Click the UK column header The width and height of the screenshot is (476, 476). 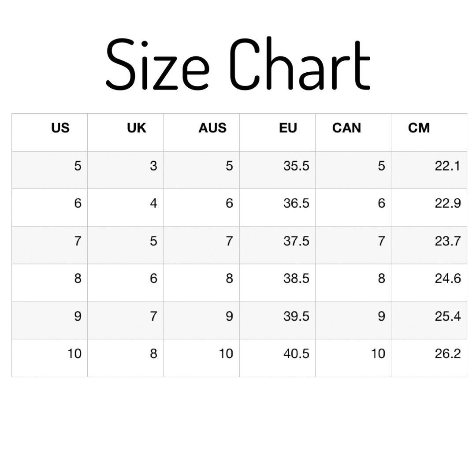coord(137,128)
